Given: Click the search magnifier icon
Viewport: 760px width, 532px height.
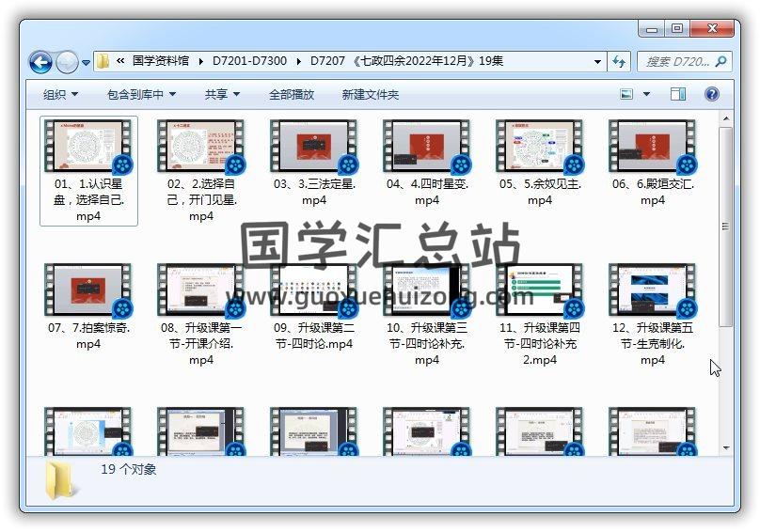Looking at the screenshot, I should [721, 62].
